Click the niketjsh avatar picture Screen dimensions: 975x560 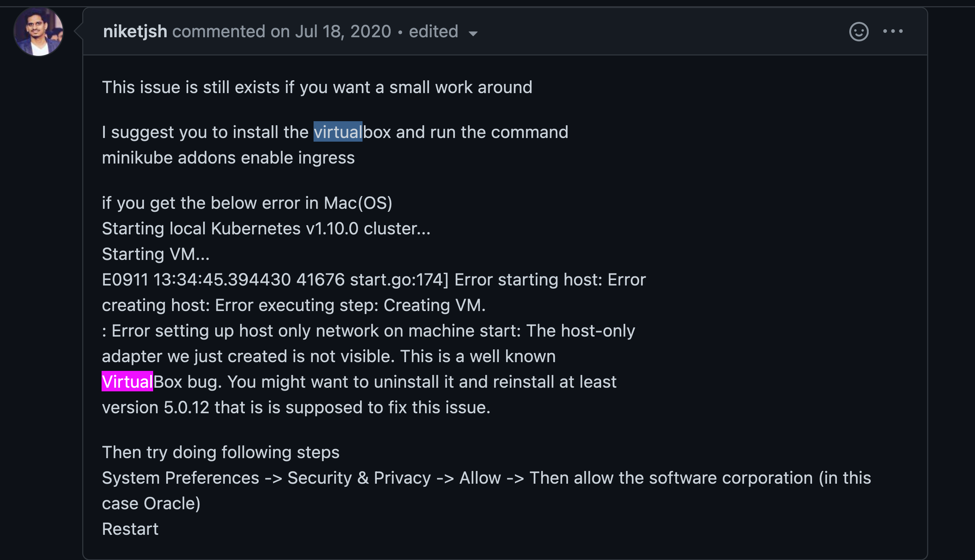[38, 31]
